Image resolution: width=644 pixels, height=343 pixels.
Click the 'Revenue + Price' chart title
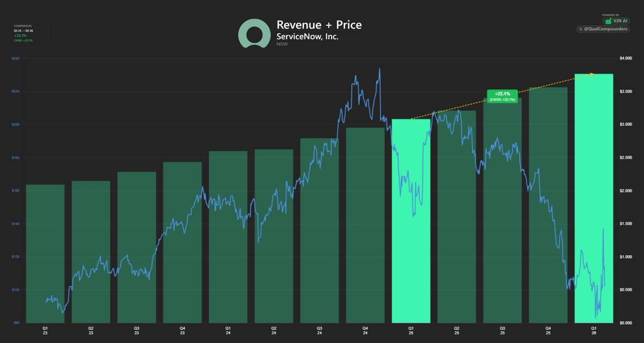[x=319, y=25]
